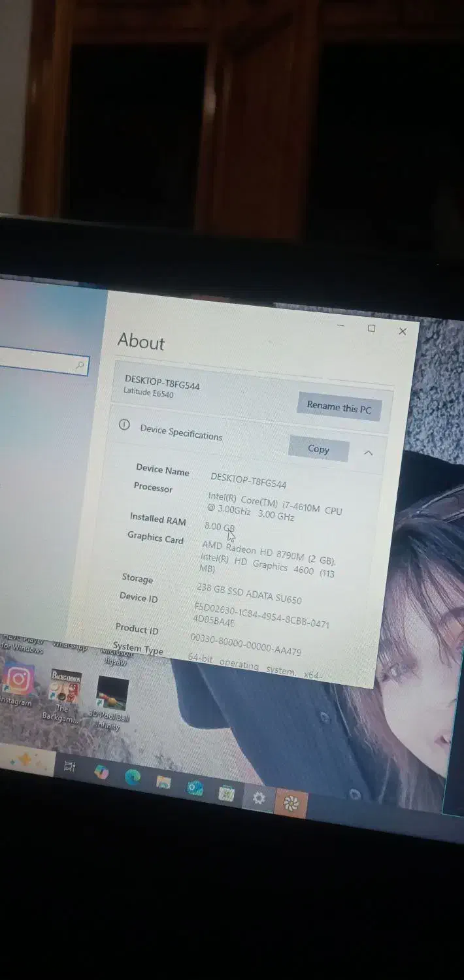Click the Product ID value 00330-80000-00000-AA479
Screen dimensions: 464x980
click(x=246, y=644)
